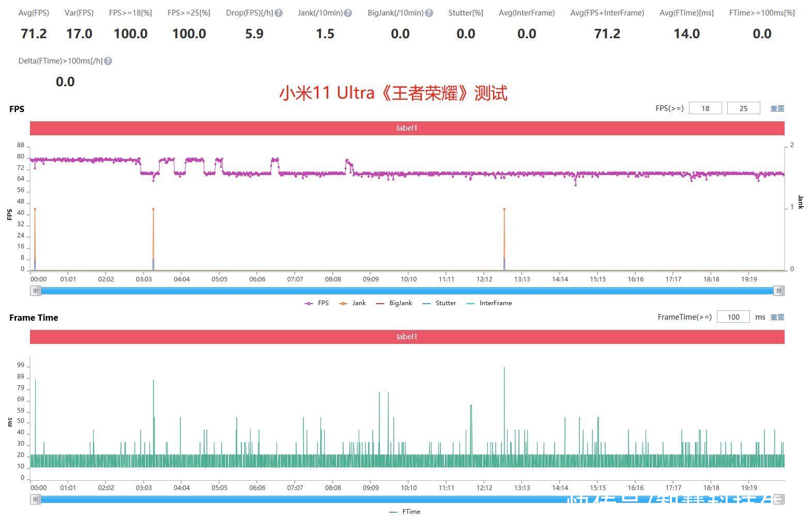Image resolution: width=812 pixels, height=520 pixels.
Task: Toggle BigJank series in chart legend
Action: (394, 303)
